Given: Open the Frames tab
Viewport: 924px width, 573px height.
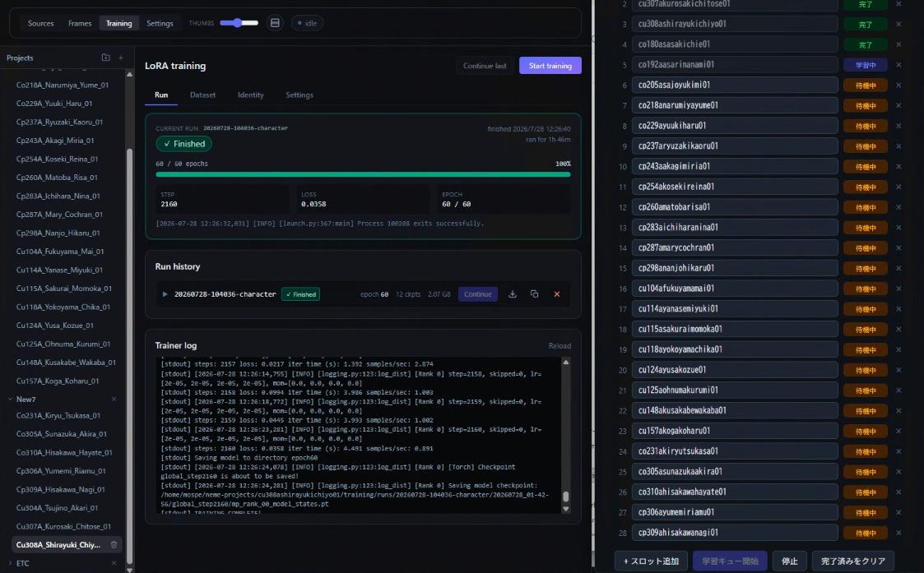Looking at the screenshot, I should 80,23.
